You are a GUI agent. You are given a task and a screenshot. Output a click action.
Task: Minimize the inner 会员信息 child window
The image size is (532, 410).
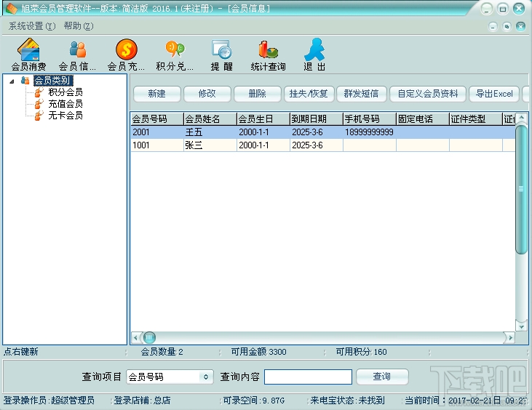tap(493, 26)
